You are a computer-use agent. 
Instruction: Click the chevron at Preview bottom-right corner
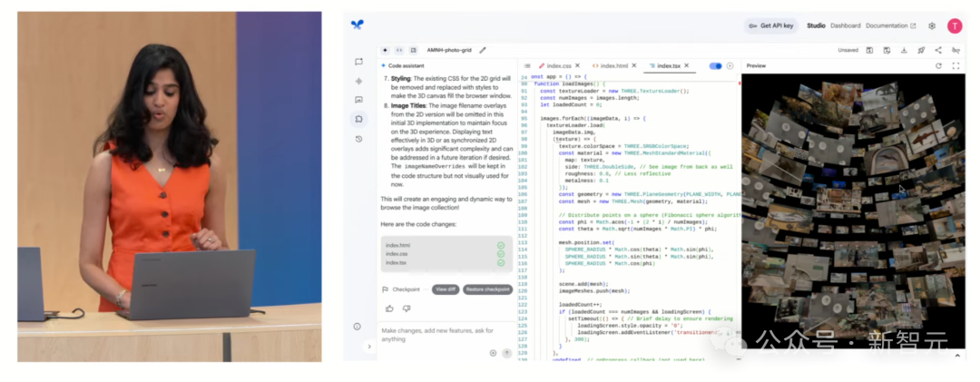pyautogui.click(x=956, y=356)
